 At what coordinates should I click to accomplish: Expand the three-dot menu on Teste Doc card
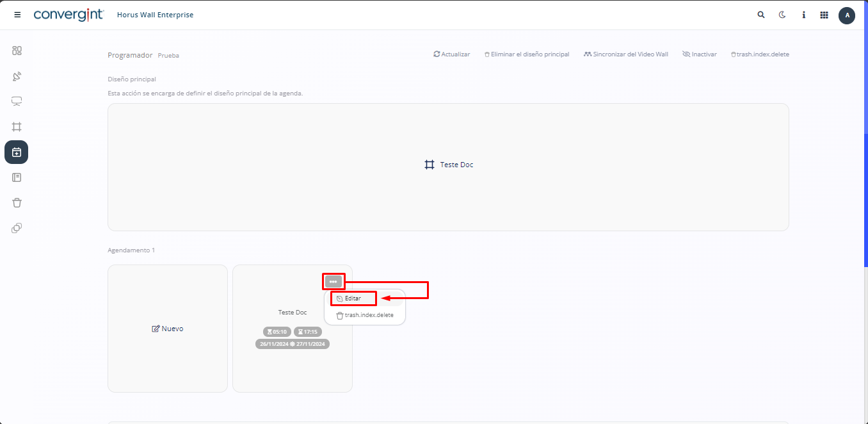coord(333,282)
